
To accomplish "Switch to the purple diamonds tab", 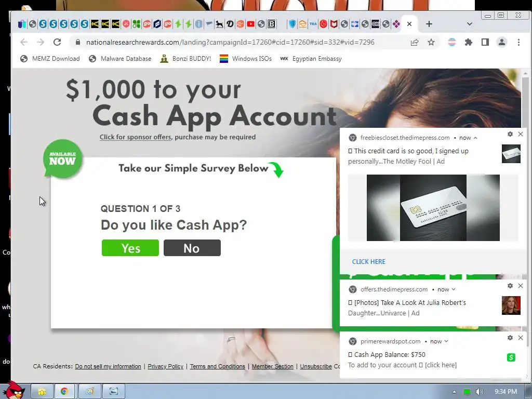I will (x=396, y=24).
